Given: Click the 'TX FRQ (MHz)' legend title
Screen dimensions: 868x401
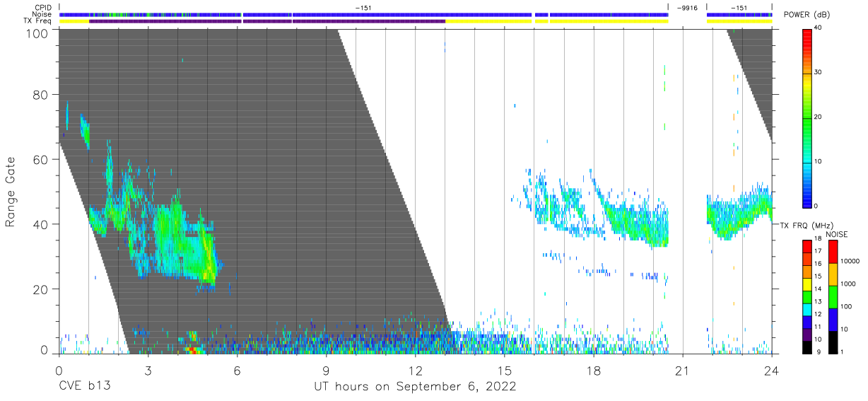Looking at the screenshot, I should pyautogui.click(x=806, y=225).
